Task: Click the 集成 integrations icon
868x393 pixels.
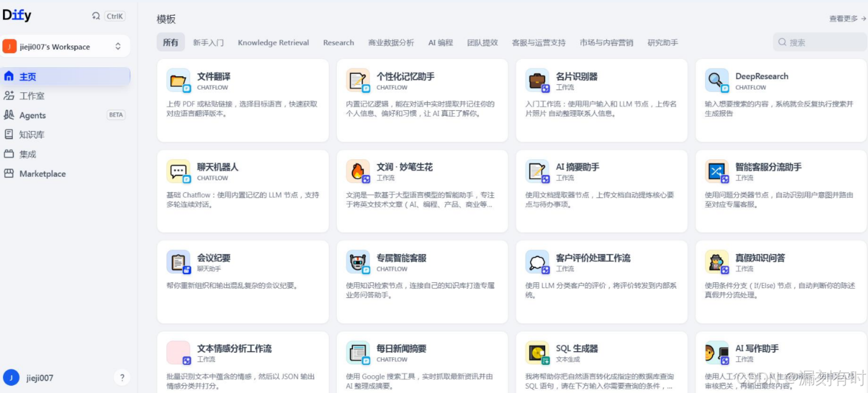Action: click(x=9, y=154)
